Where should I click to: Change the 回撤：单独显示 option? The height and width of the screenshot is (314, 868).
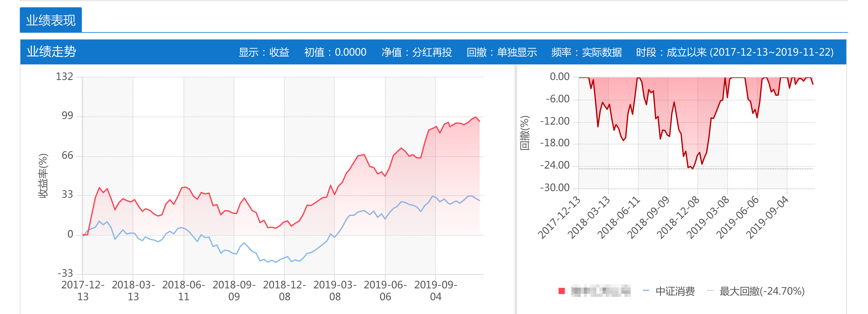502,52
